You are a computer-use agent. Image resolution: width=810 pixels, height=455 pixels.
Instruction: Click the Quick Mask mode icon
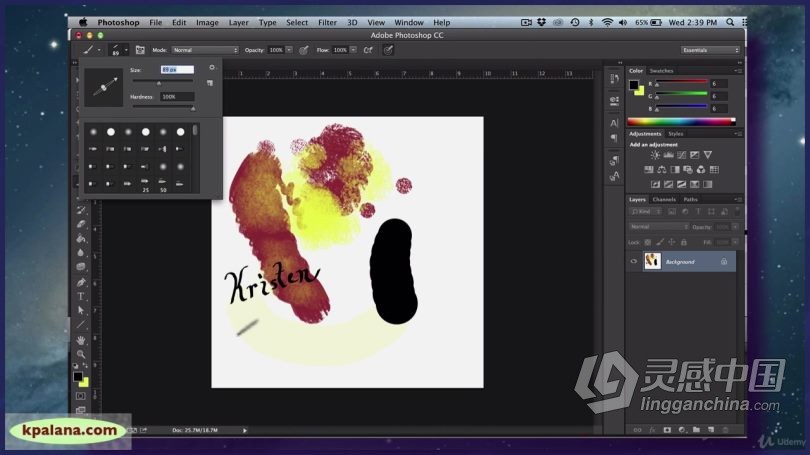[80, 396]
